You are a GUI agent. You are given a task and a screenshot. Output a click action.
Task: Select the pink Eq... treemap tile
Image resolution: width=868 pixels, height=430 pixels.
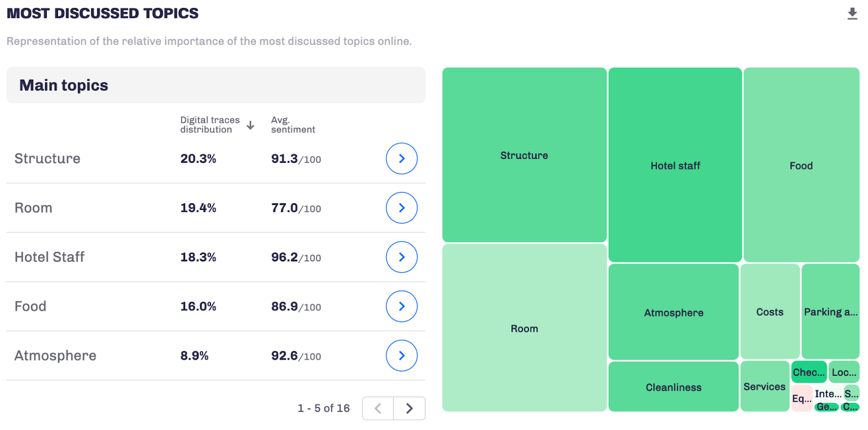[801, 399]
